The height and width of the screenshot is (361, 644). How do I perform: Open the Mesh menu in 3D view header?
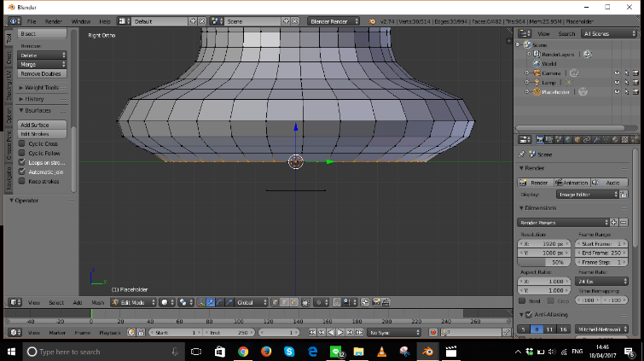(98, 303)
